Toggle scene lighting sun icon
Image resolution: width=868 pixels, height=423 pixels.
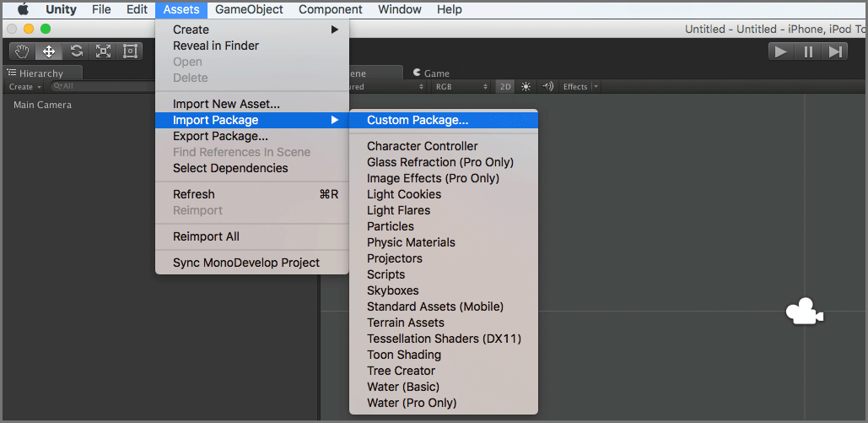click(x=526, y=86)
